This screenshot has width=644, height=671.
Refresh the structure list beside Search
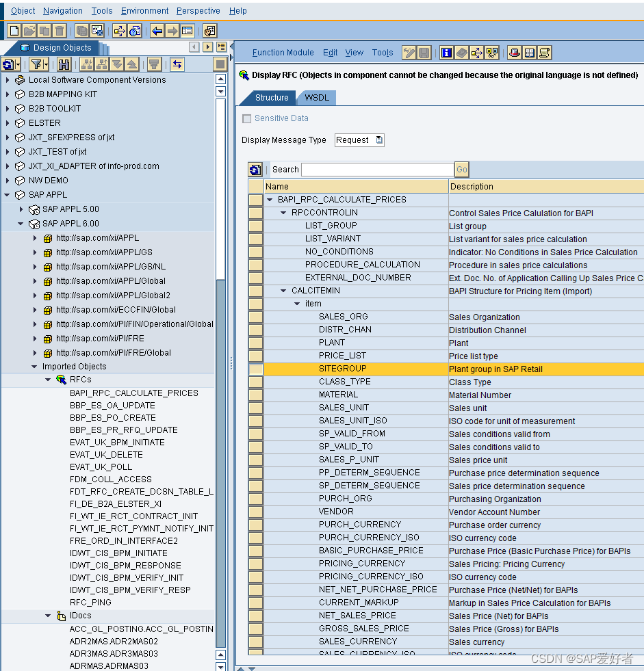(x=255, y=169)
